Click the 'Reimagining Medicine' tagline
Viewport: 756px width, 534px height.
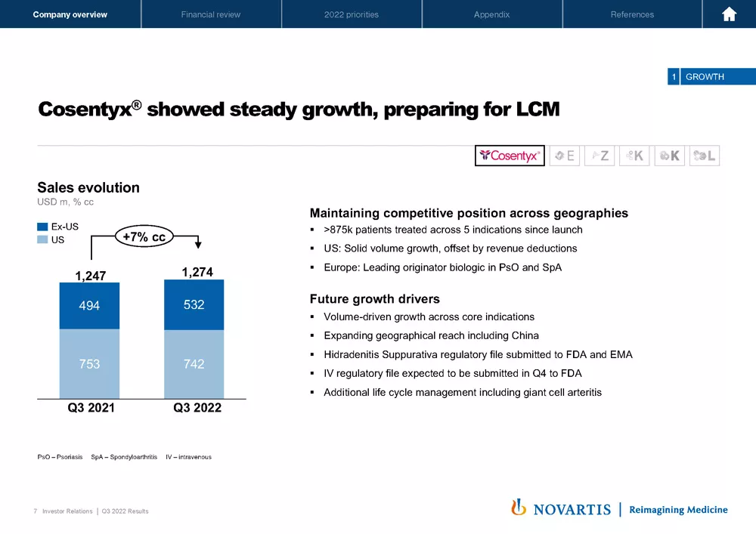678,510
